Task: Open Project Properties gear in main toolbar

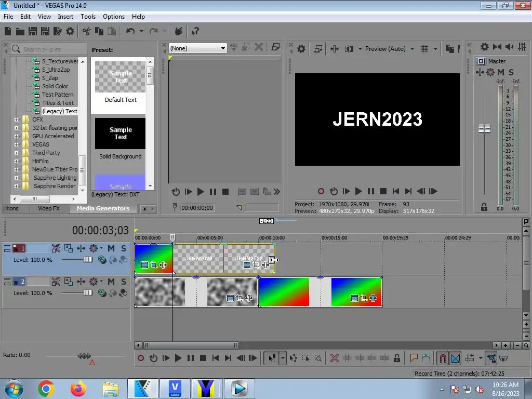Action: tap(70, 31)
